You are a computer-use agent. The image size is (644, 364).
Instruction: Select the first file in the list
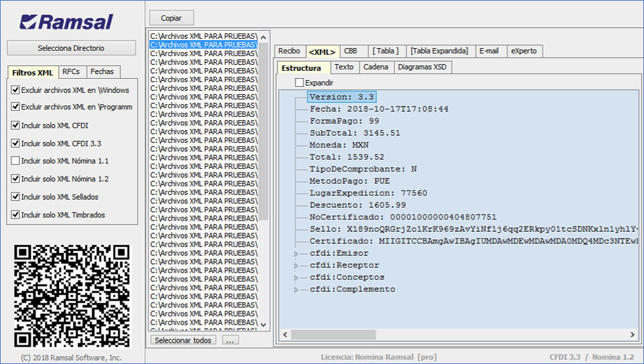pos(203,36)
